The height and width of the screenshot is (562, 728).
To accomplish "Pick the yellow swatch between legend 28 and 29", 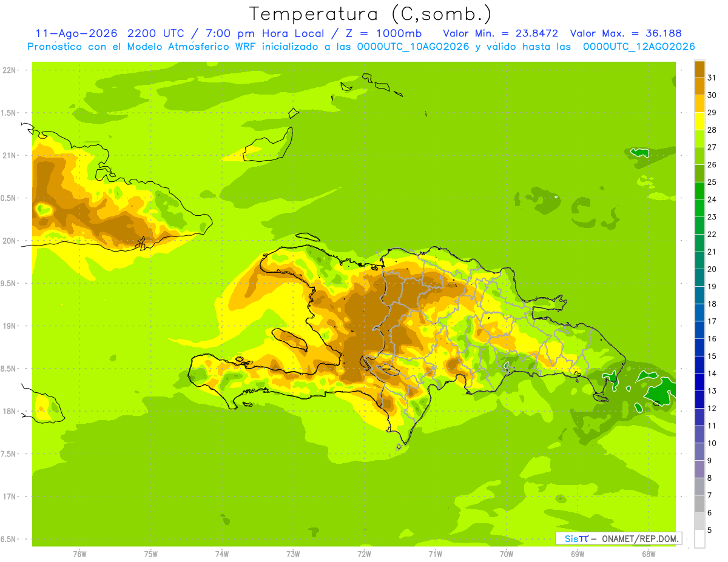I will click(x=699, y=121).
